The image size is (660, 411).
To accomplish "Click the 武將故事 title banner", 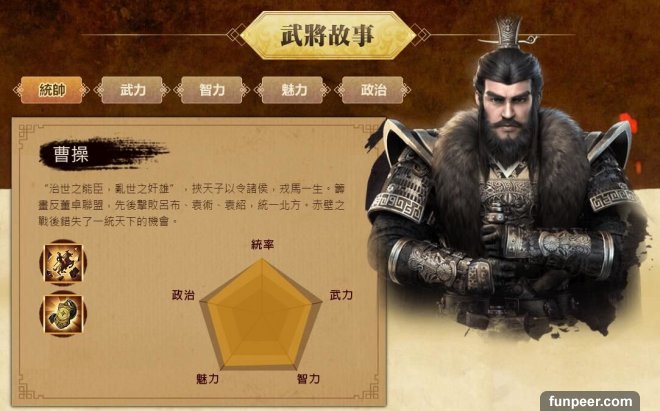I will [328, 35].
